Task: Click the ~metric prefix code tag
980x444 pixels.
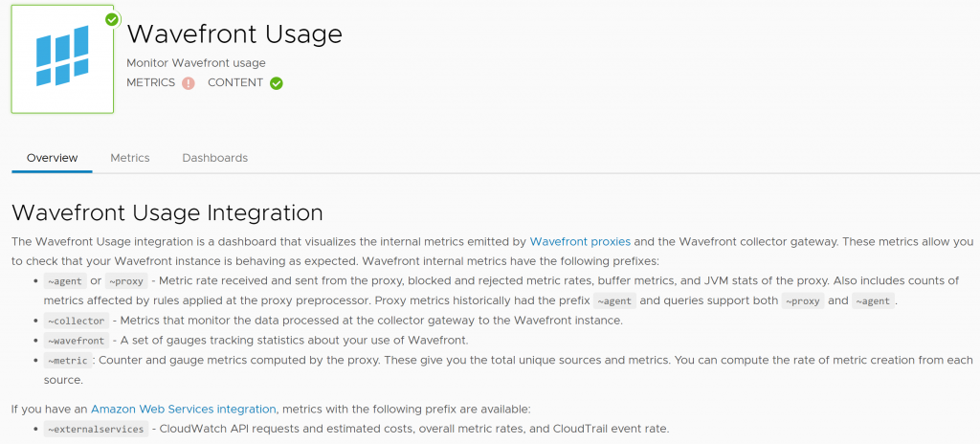Action: pos(68,360)
